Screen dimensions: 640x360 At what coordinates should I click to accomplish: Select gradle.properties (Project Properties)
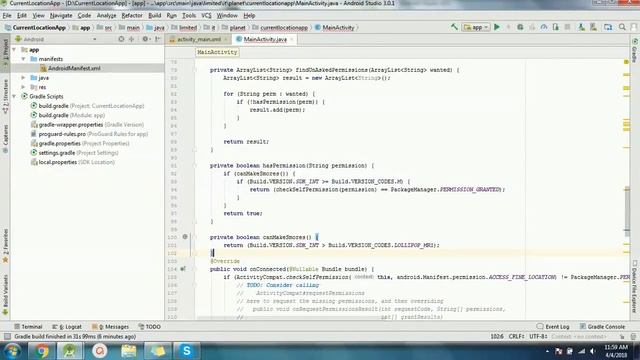80,143
